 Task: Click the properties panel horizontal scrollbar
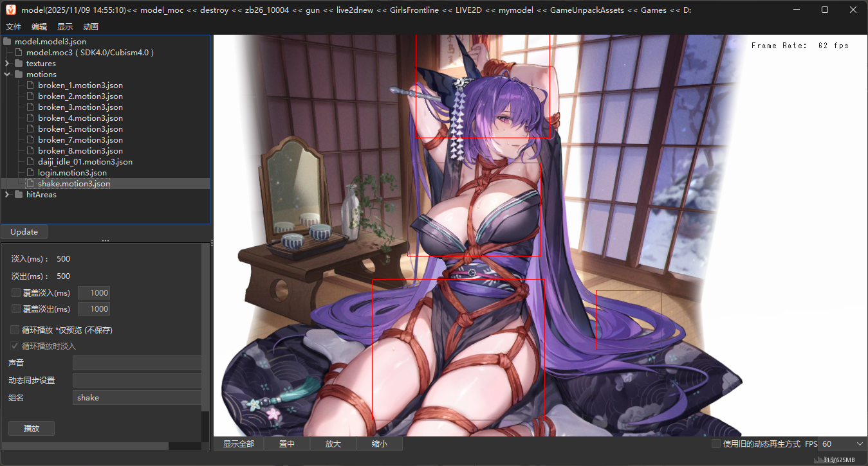(x=84, y=445)
